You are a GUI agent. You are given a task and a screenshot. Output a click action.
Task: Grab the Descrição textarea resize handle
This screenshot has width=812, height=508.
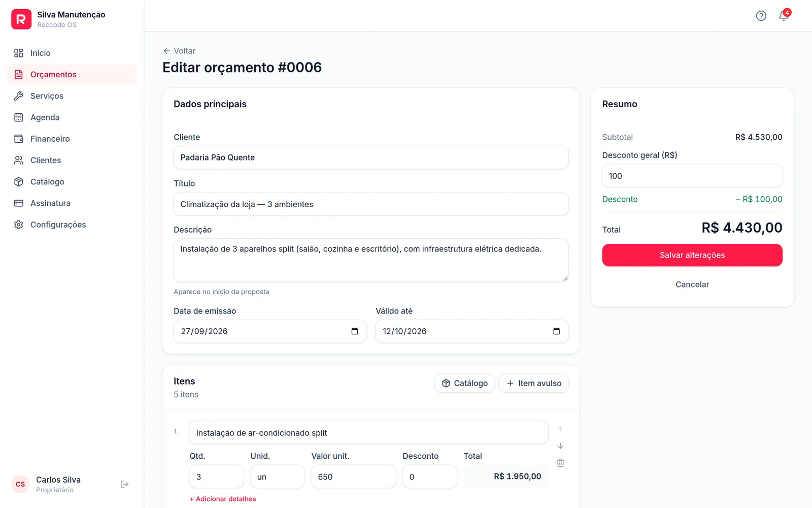tap(565, 278)
